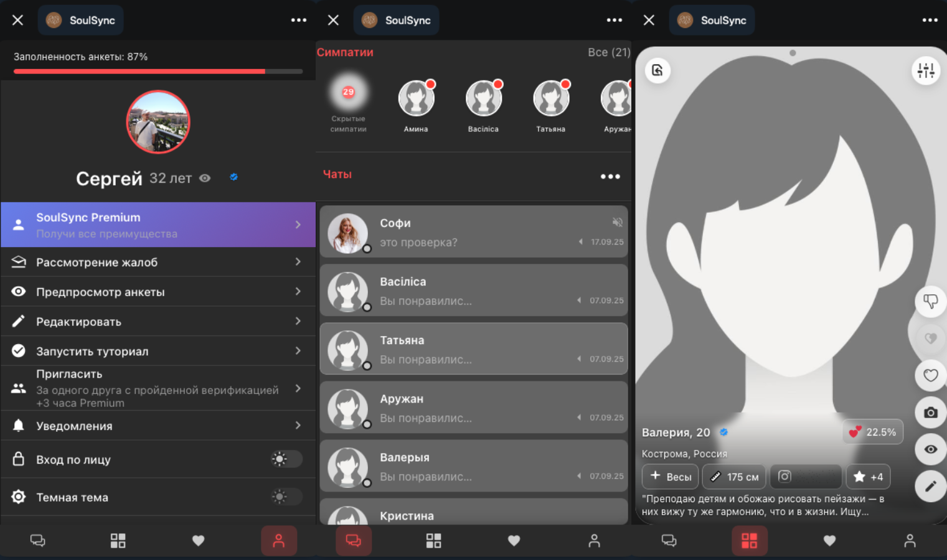Click Сергей's round profile photo
The width and height of the screenshot is (947, 560).
[x=158, y=122]
